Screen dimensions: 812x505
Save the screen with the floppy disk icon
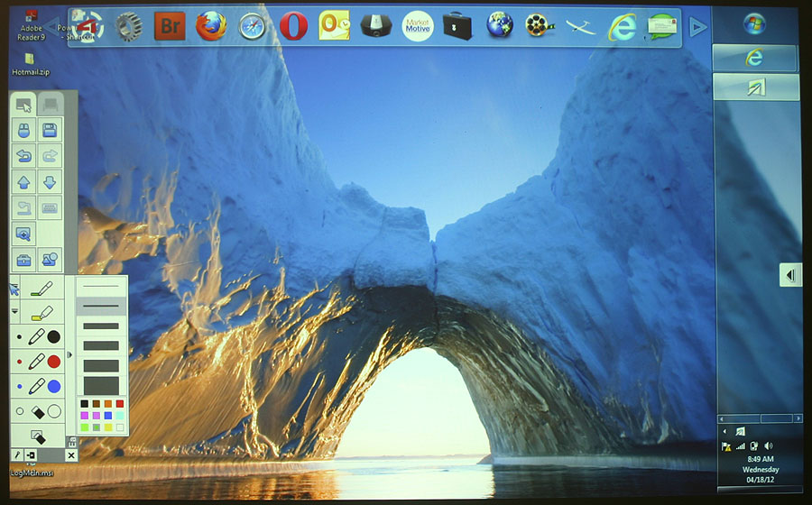[50, 131]
